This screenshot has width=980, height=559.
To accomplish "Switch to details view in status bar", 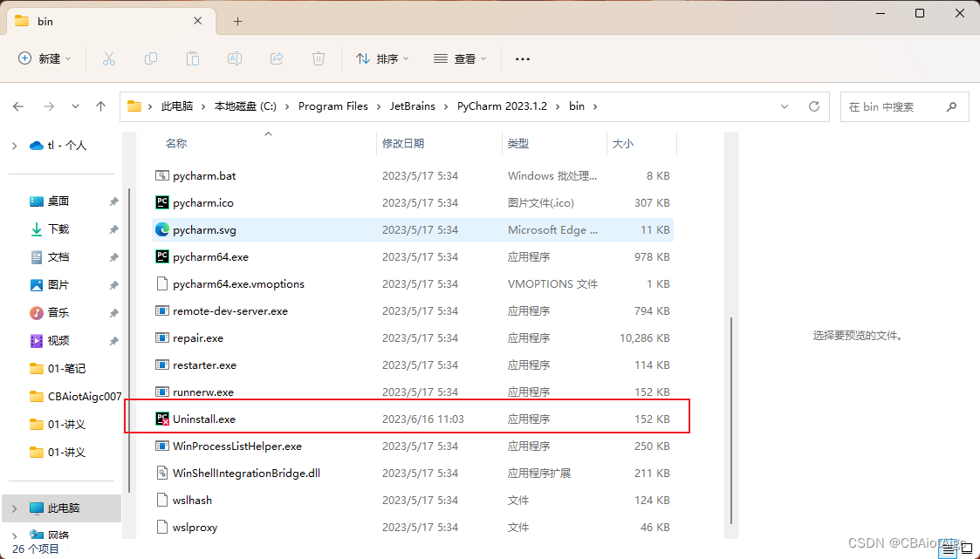I will [949, 549].
